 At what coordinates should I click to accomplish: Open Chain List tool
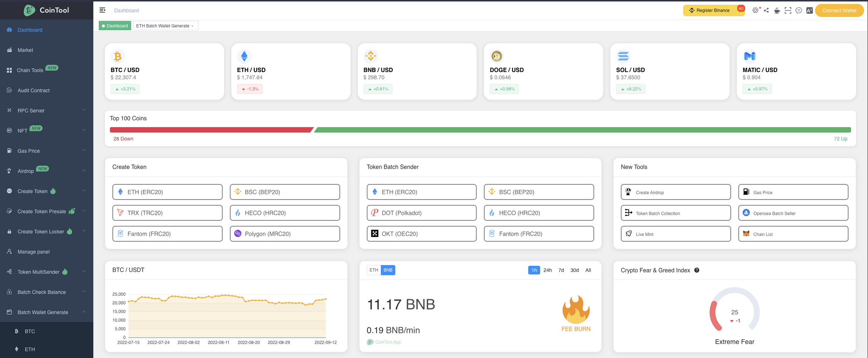(x=793, y=234)
